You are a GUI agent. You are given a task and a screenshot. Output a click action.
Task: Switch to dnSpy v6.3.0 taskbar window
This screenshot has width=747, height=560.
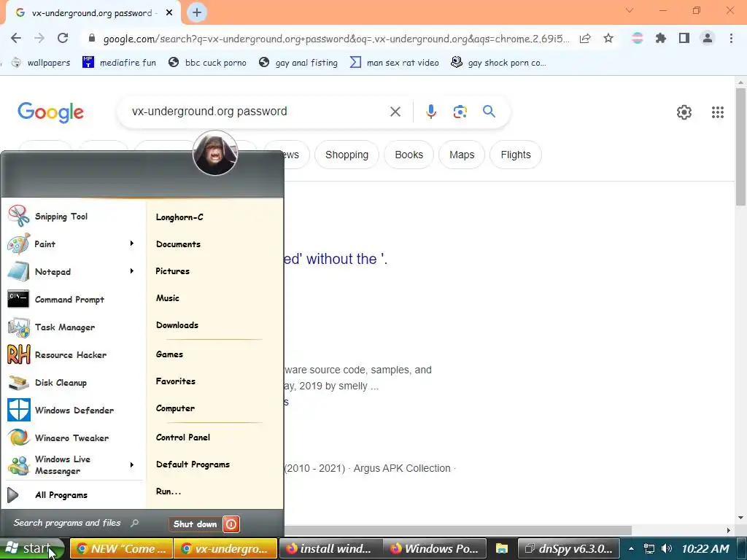pyautogui.click(x=568, y=548)
